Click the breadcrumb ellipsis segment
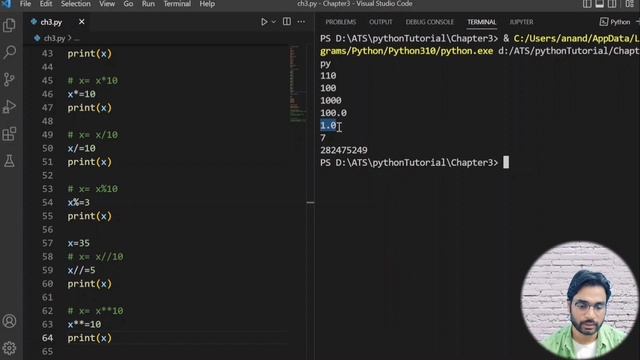Viewport: 640px width, 360px height. [x=77, y=38]
